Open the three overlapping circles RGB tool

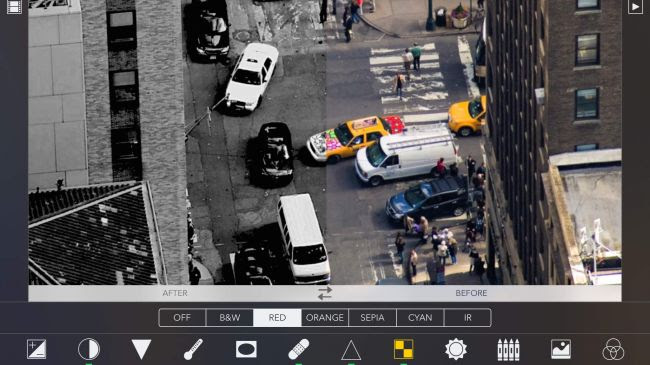coord(613,349)
